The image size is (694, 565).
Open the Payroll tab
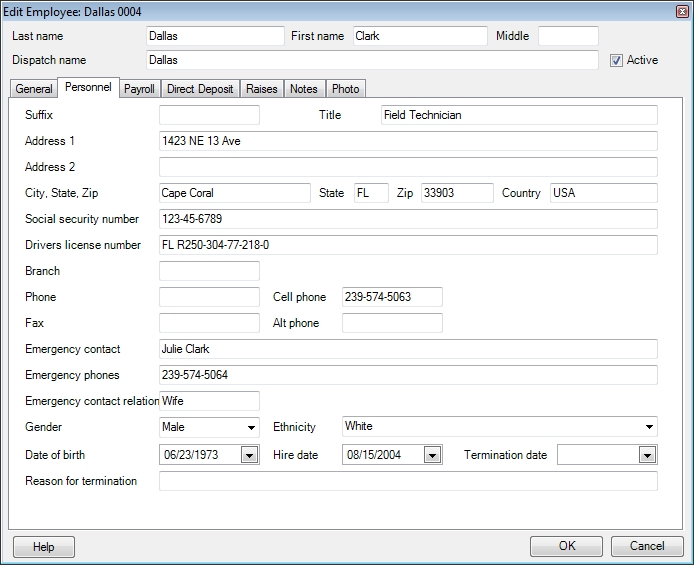(x=139, y=89)
